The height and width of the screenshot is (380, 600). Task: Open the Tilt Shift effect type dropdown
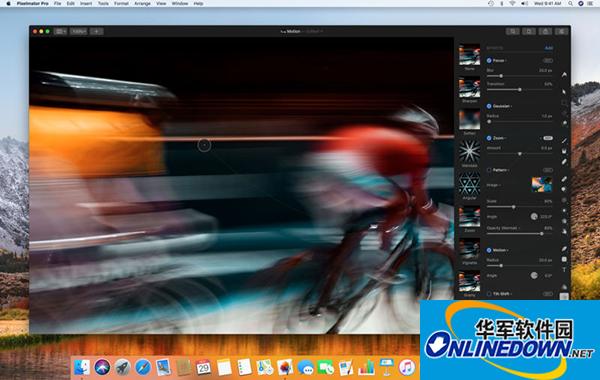[502, 294]
